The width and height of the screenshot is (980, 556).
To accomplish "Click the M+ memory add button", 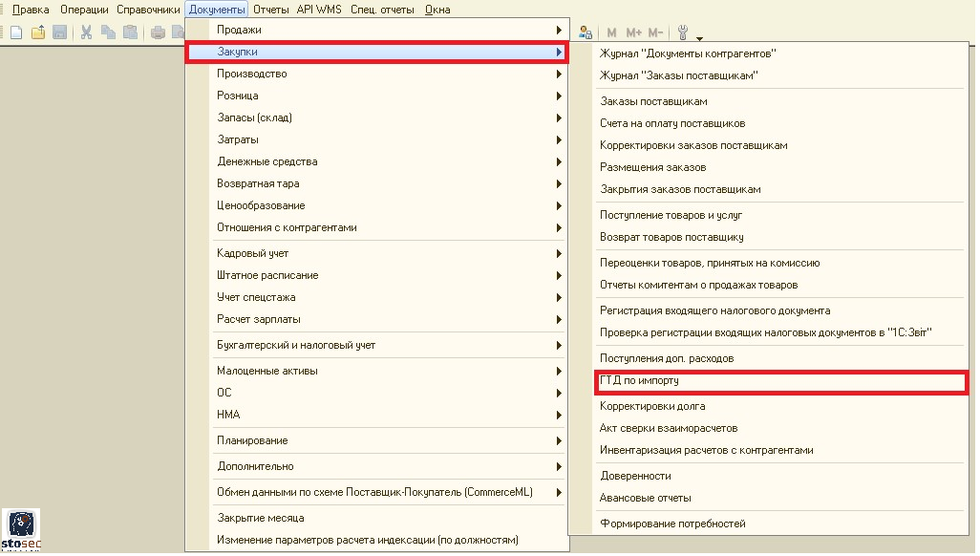I will click(633, 32).
